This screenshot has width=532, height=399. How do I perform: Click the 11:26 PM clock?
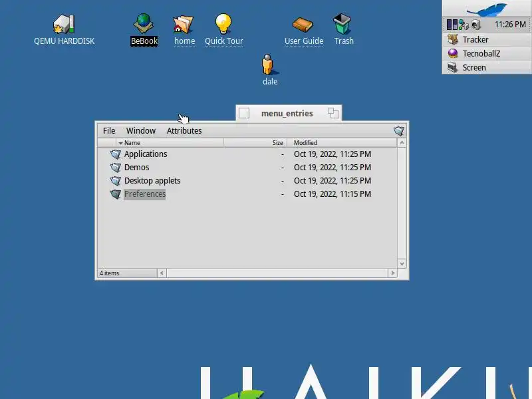[510, 25]
